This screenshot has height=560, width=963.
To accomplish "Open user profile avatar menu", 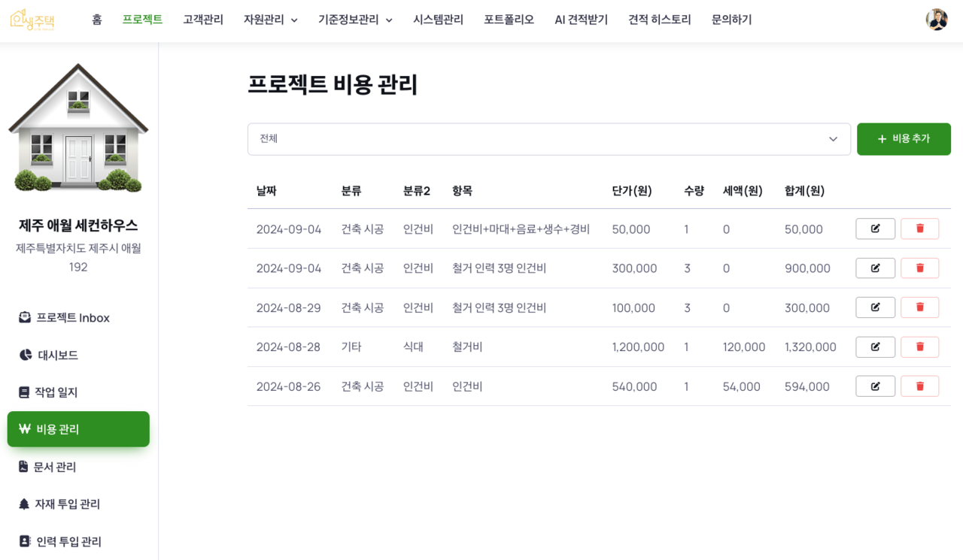I will (x=936, y=20).
